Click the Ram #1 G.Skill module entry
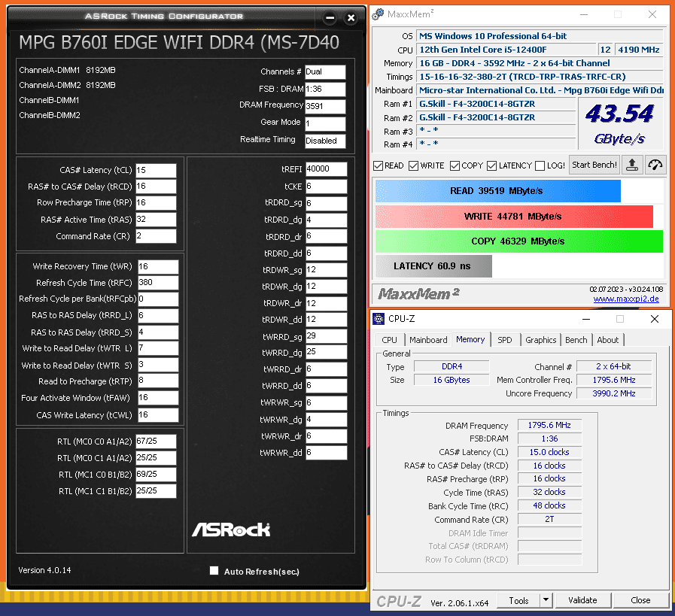Image resolution: width=675 pixels, height=616 pixels. (497, 104)
